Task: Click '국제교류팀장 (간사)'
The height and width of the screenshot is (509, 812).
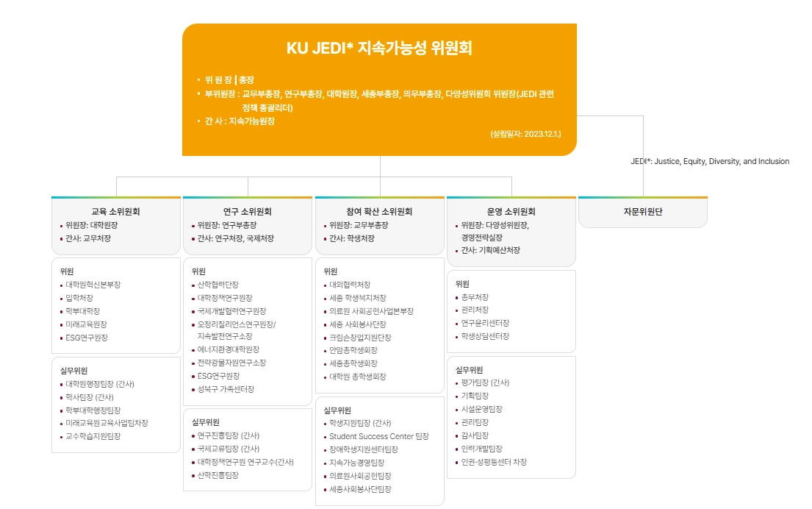Action: click(229, 449)
